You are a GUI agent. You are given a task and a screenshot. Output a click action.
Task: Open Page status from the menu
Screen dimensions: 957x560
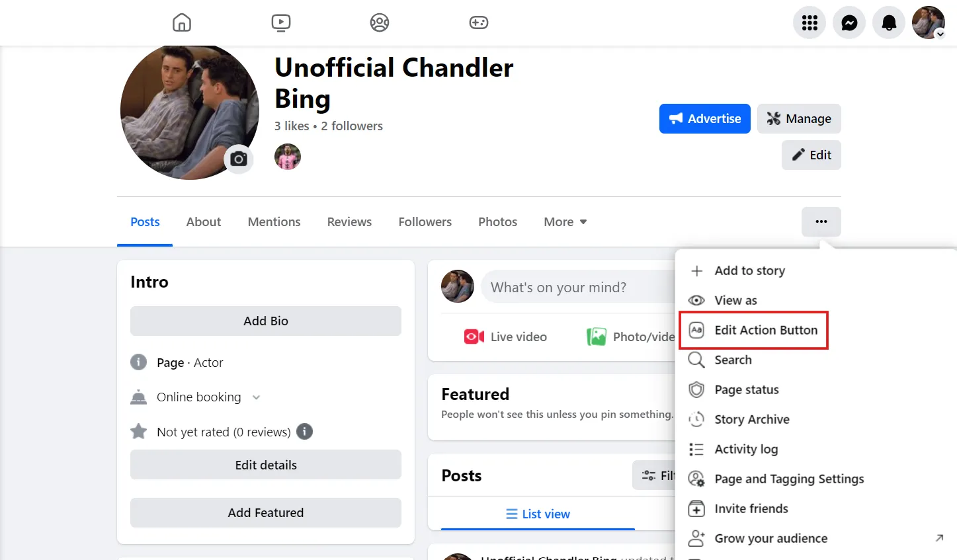[x=746, y=389]
